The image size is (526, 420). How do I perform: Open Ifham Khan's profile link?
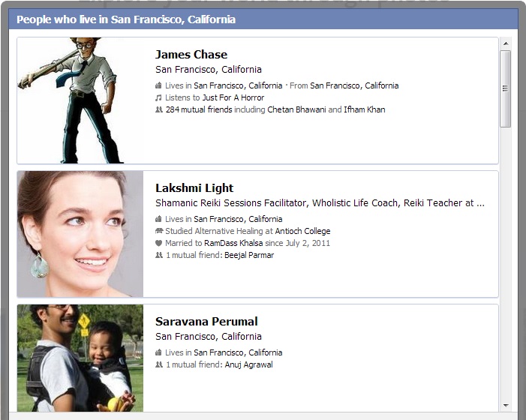pos(365,109)
